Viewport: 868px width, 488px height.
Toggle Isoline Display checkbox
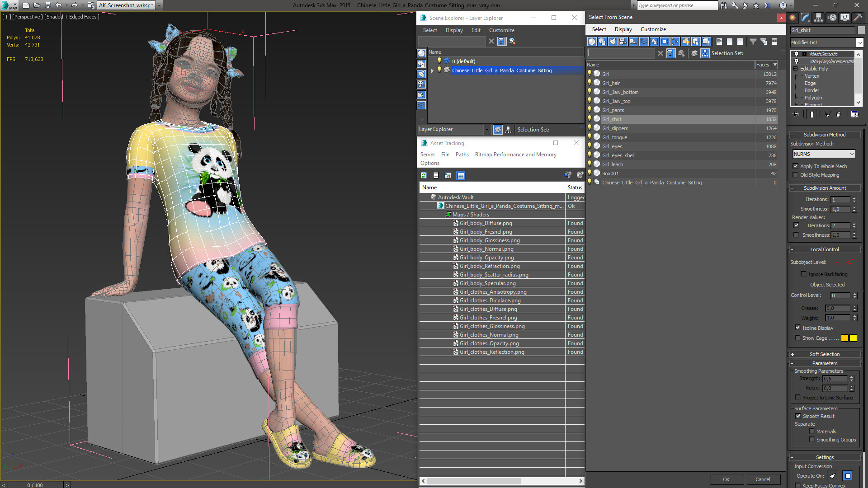coord(797,328)
